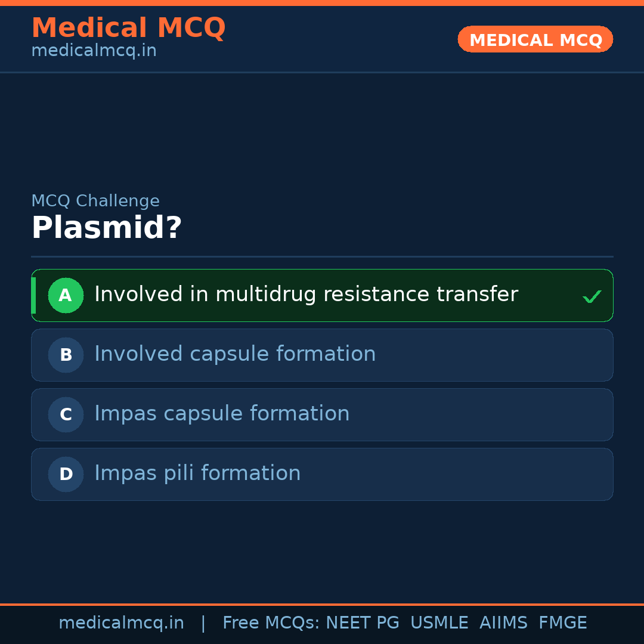Click the Plasmid question title

coord(107,228)
